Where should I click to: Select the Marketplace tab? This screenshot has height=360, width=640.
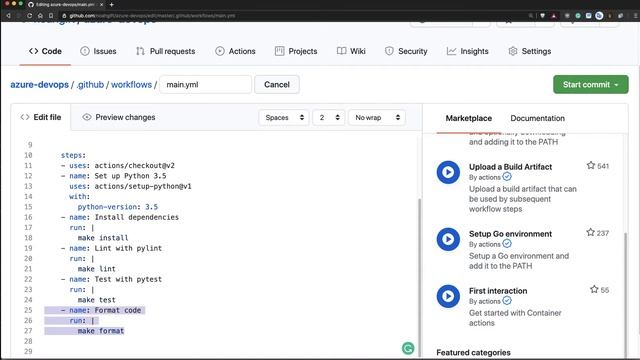pyautogui.click(x=469, y=118)
